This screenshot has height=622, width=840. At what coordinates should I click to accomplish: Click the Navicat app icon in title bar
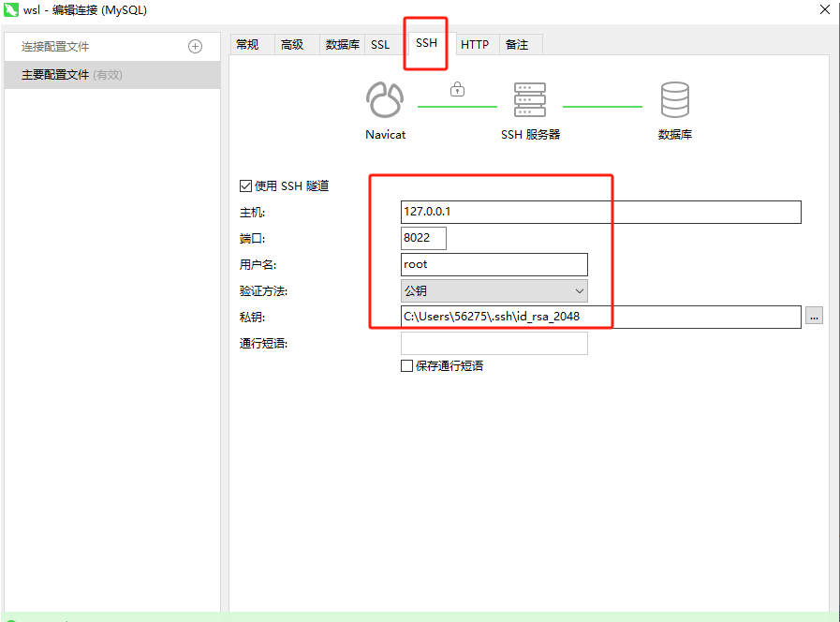10,9
